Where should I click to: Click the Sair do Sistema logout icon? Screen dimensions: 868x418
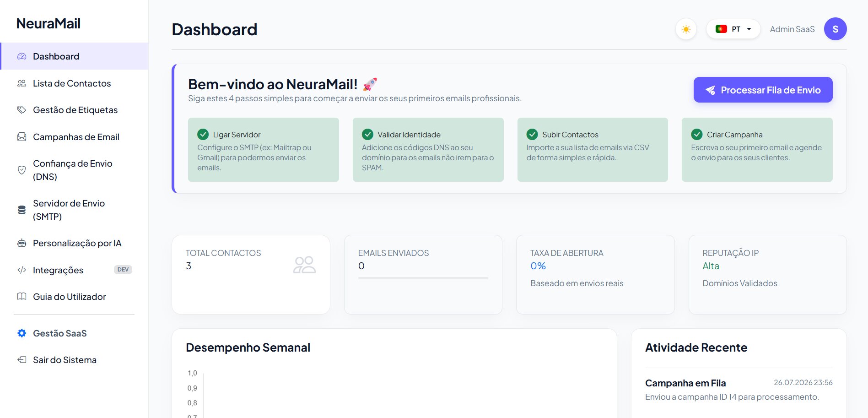22,360
